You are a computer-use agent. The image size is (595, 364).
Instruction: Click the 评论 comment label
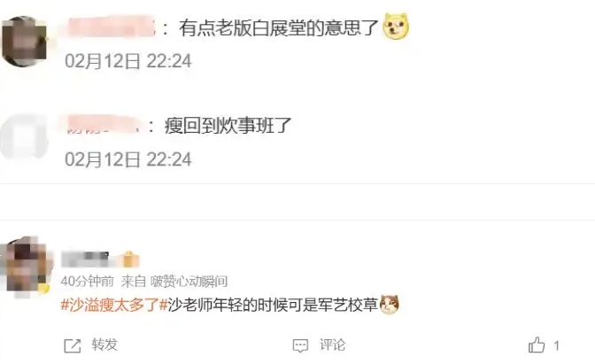click(x=332, y=345)
